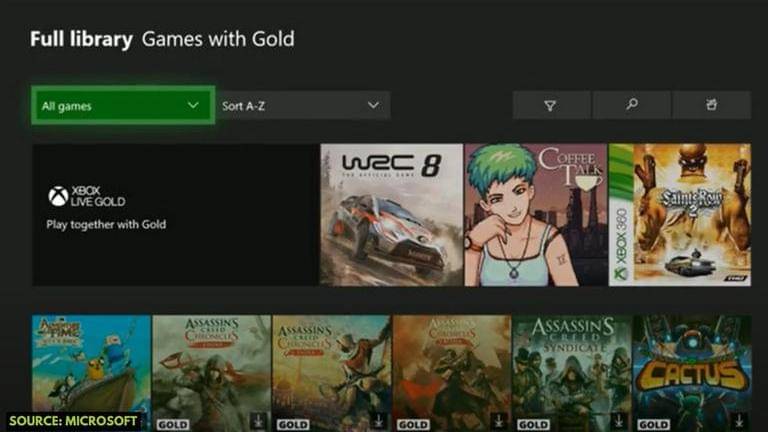Open Assassin's Creed Chronicles Russia cover art
The height and width of the screenshot is (432, 768).
[x=451, y=365]
